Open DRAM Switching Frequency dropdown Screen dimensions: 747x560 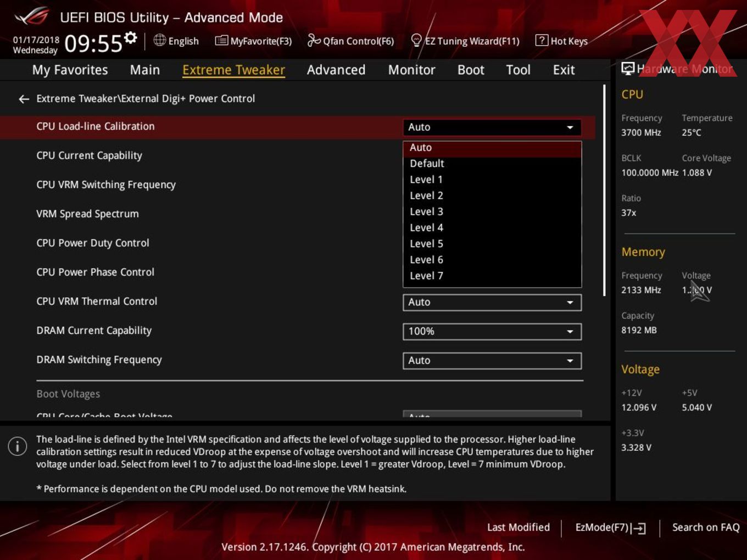pyautogui.click(x=492, y=360)
